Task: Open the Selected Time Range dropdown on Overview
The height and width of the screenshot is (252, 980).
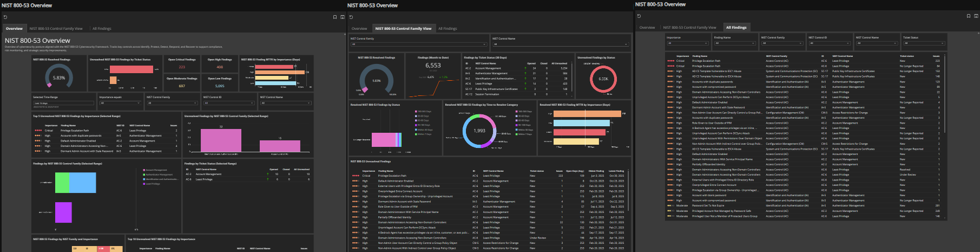Action: [x=64, y=103]
